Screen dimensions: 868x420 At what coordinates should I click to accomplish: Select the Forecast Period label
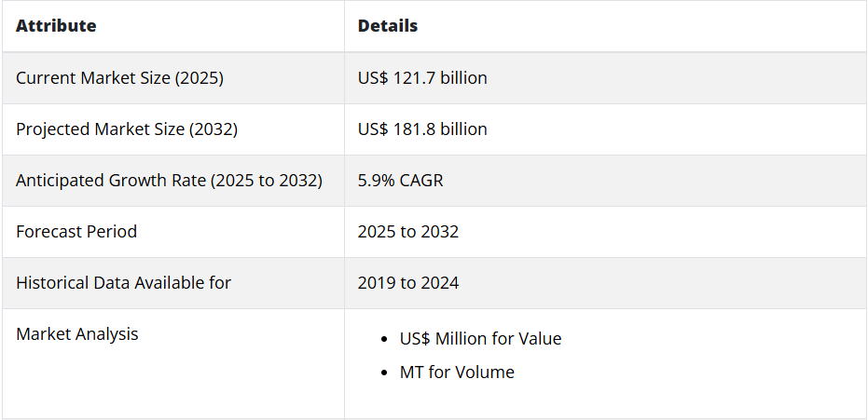point(76,232)
